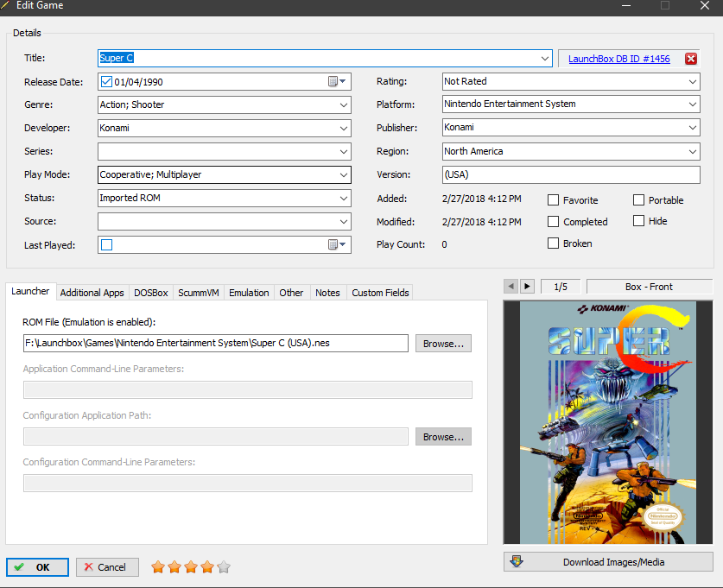Open the ScummVM tab
Image resolution: width=723 pixels, height=588 pixels.
click(199, 293)
